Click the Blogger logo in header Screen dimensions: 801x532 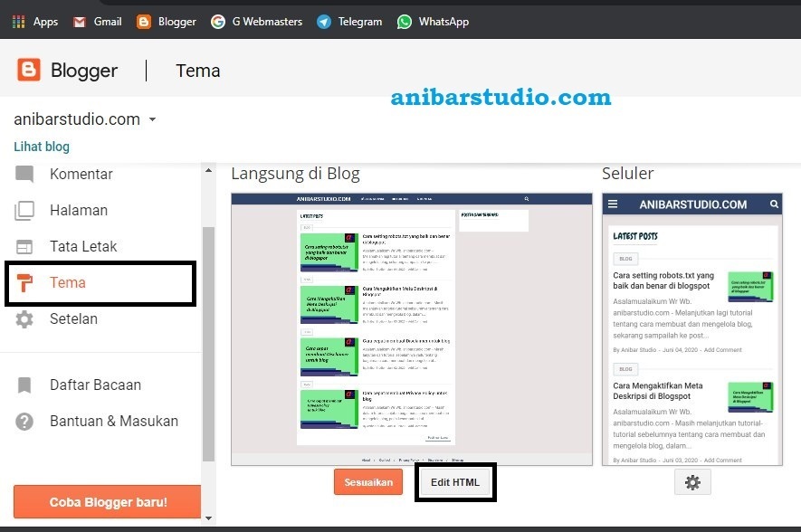coord(29,70)
